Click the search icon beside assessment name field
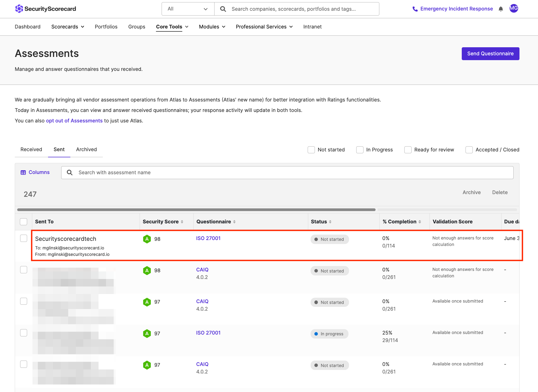Image resolution: width=538 pixels, height=392 pixels. (70, 172)
